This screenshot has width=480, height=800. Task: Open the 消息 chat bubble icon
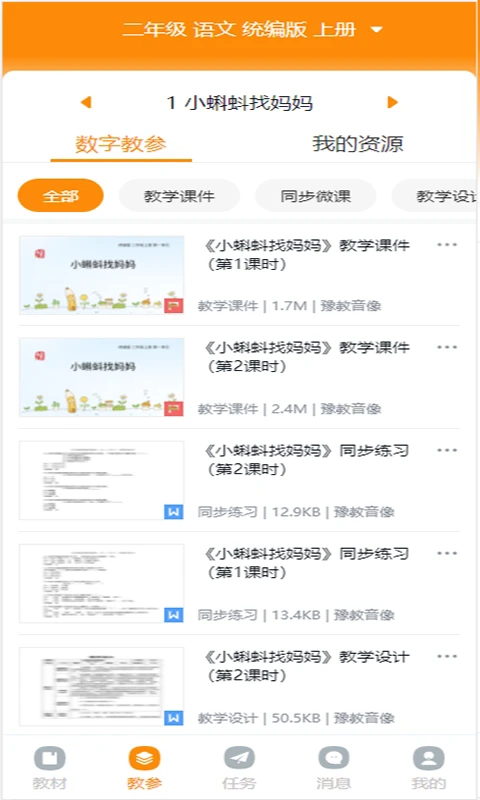click(334, 758)
